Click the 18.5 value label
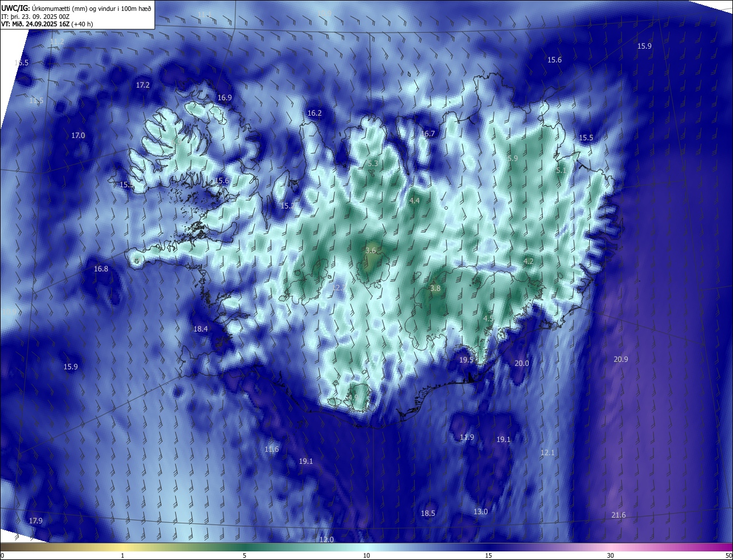This screenshot has width=733, height=560. click(428, 513)
